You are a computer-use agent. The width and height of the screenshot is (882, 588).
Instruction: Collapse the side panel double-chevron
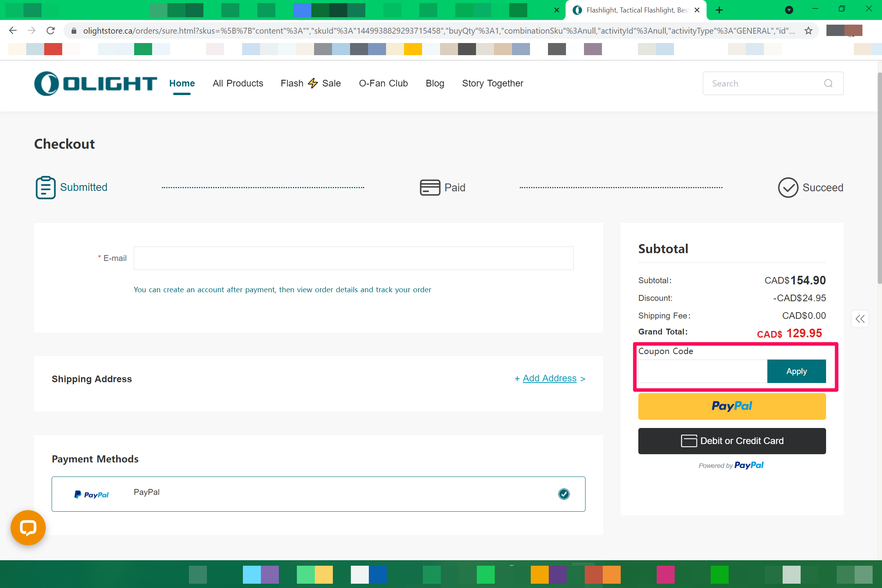(860, 319)
